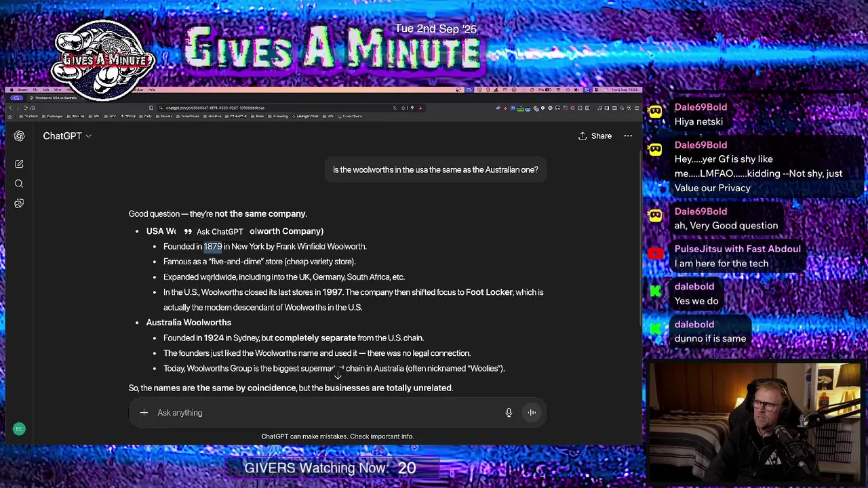Screen dimensions: 868x488
Task: Click 'Founded in 1924 in Sydney' line
Action: pyautogui.click(x=293, y=338)
